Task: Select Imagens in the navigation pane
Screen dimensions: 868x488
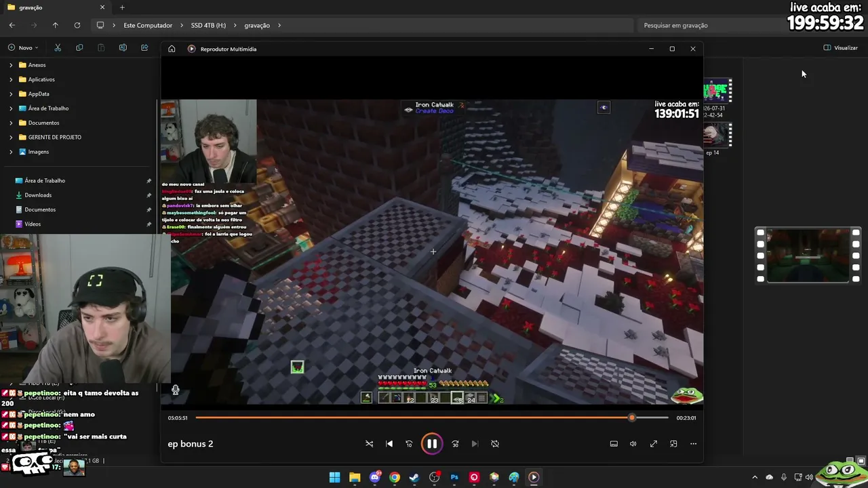Action: (39, 152)
